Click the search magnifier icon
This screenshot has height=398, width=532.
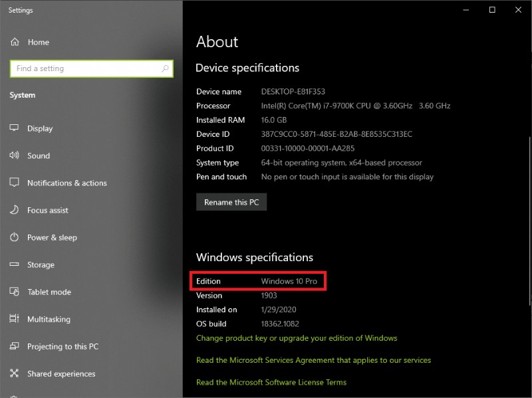pyautogui.click(x=165, y=68)
